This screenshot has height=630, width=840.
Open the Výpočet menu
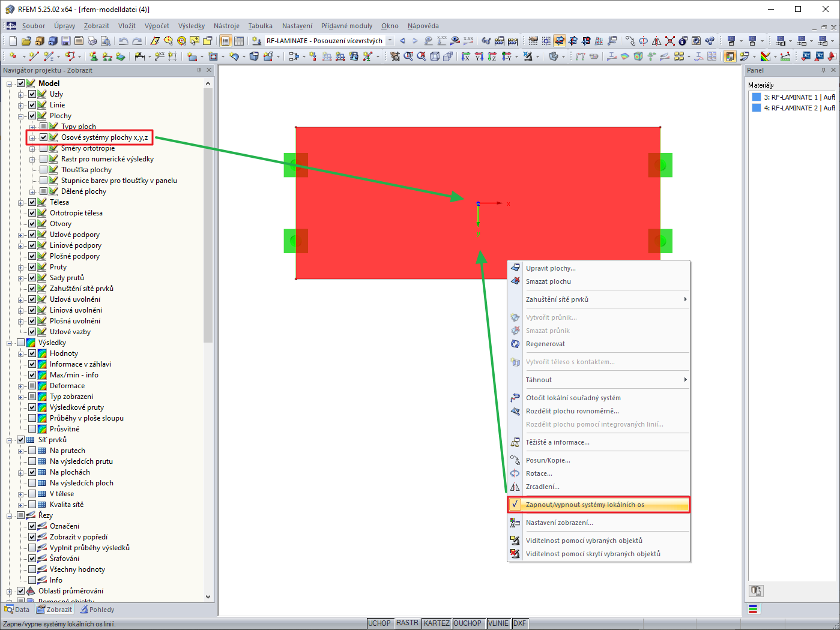click(x=157, y=26)
